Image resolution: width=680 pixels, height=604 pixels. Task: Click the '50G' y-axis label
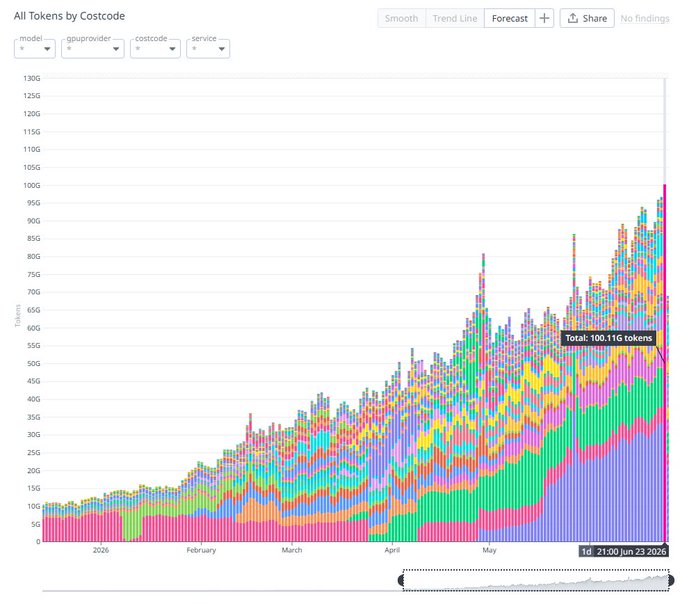point(33,363)
